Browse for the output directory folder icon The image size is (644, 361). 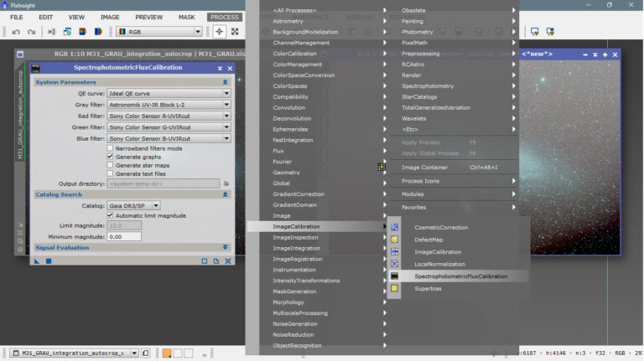pyautogui.click(x=226, y=183)
